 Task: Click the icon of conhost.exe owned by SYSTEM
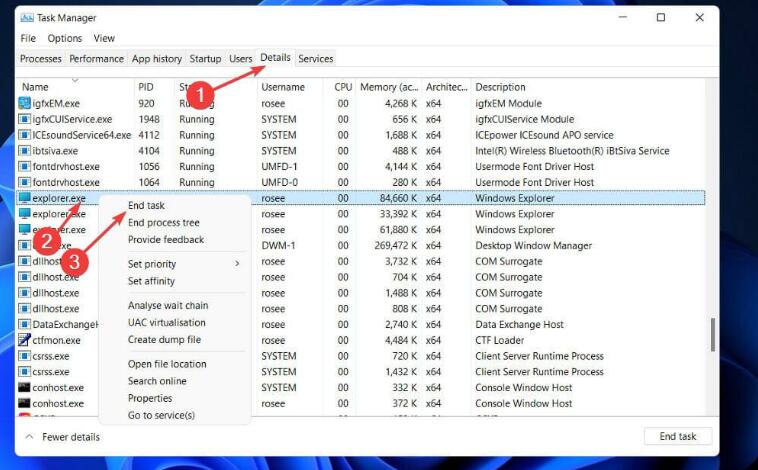click(x=24, y=387)
